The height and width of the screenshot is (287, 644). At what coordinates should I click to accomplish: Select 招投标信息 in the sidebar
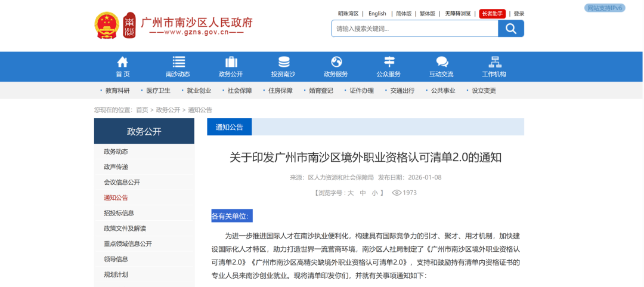click(119, 213)
